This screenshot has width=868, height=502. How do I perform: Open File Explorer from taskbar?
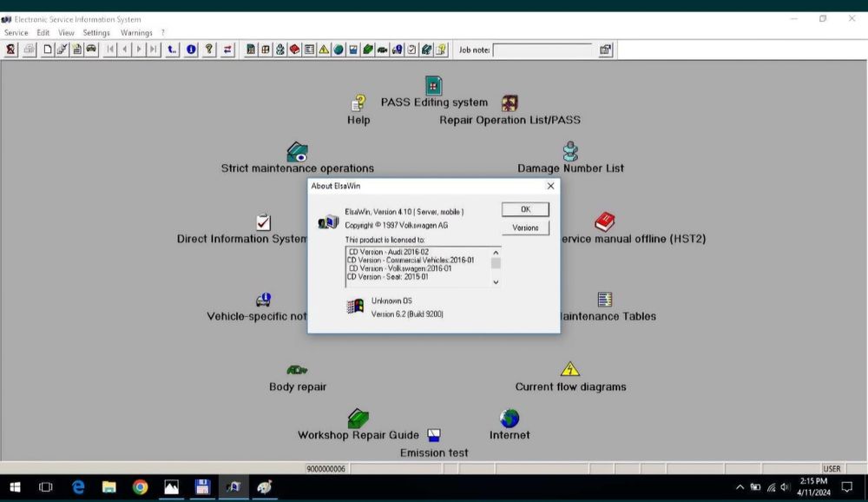(109, 487)
